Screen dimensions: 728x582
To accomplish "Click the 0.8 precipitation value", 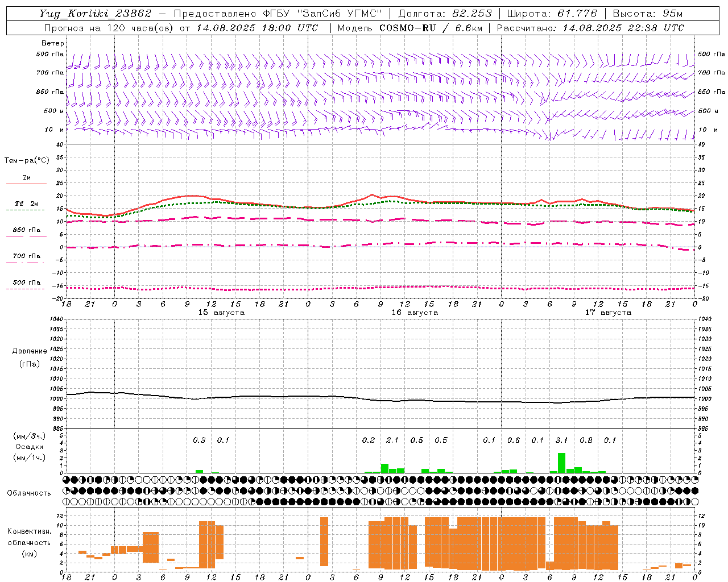I will (586, 440).
